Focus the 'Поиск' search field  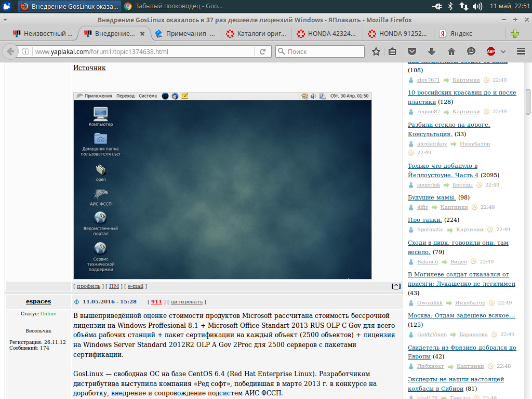[320, 51]
